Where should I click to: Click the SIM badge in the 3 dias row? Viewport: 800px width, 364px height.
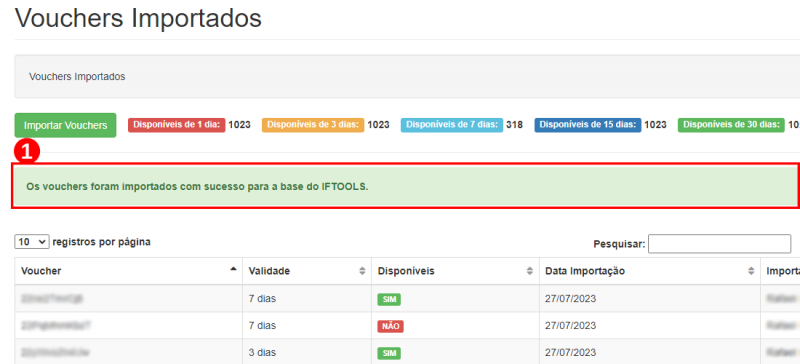tap(389, 353)
